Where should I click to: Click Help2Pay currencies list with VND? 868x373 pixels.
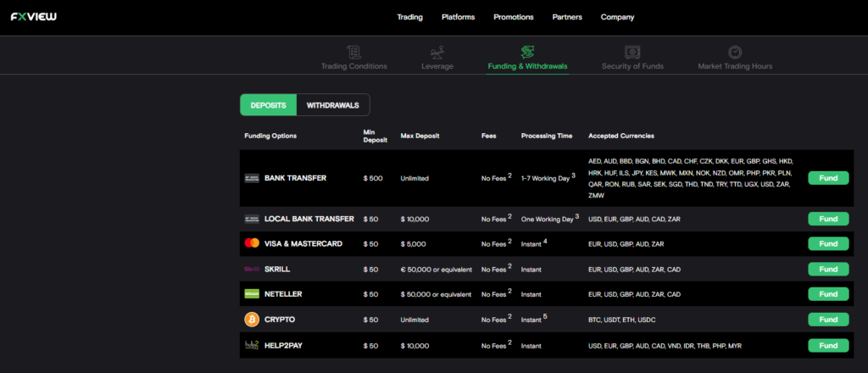665,346
